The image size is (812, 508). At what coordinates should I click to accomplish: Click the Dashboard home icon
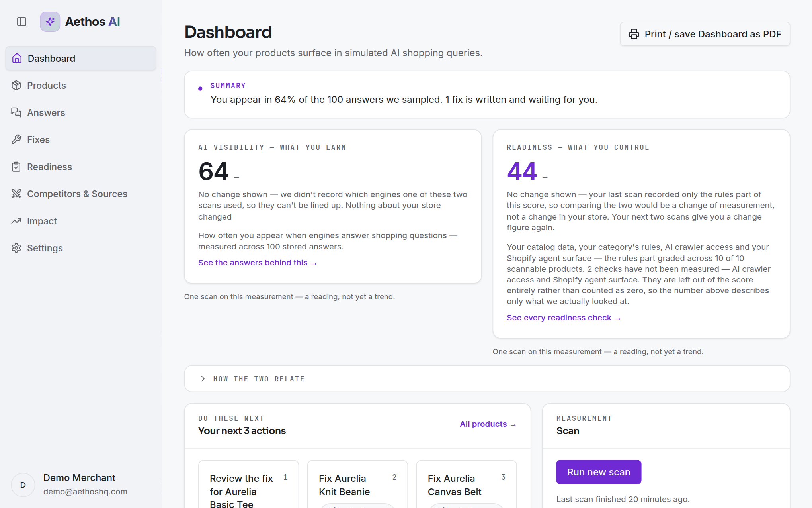[x=17, y=59]
